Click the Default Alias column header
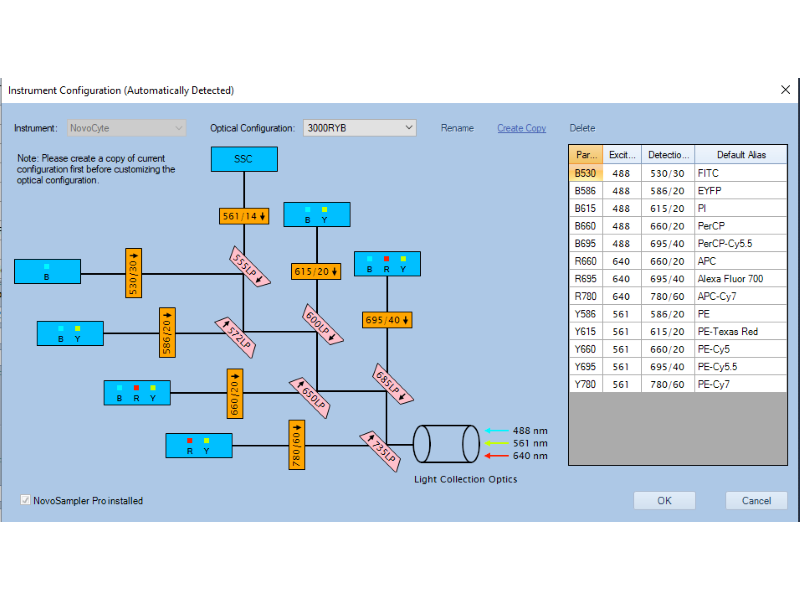 pyautogui.click(x=739, y=155)
